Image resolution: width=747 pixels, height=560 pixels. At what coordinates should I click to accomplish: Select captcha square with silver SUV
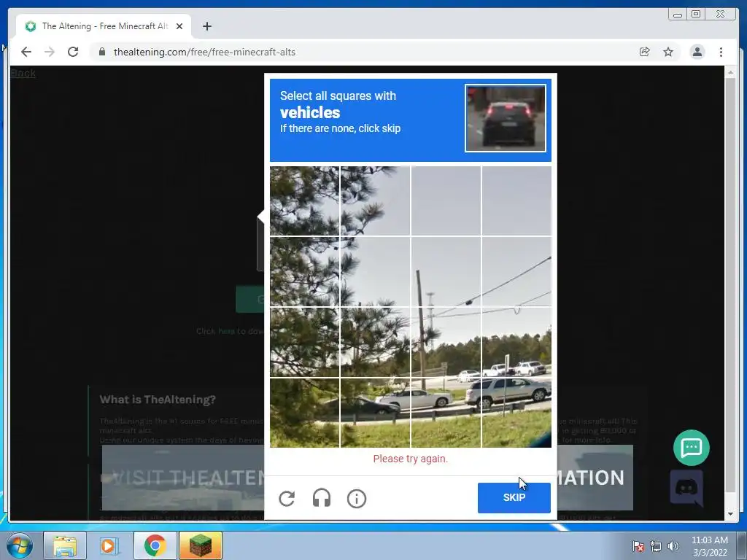[516, 413]
